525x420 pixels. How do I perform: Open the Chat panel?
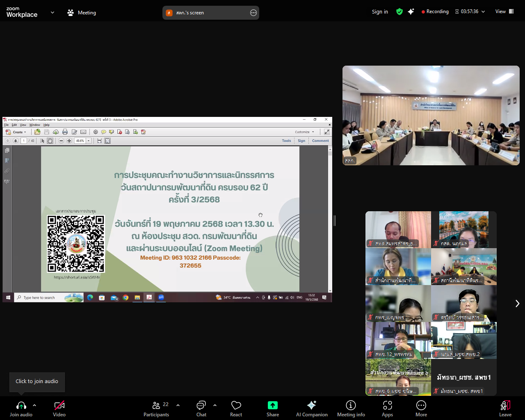pos(201,406)
